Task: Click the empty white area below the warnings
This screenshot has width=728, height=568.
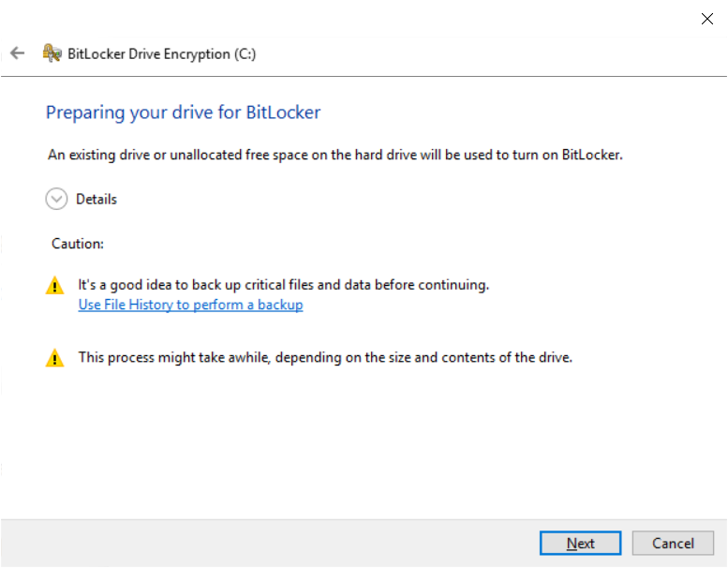Action: pyautogui.click(x=363, y=441)
